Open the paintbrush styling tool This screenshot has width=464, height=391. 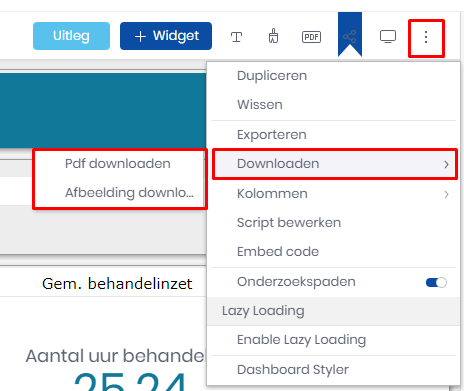click(273, 36)
